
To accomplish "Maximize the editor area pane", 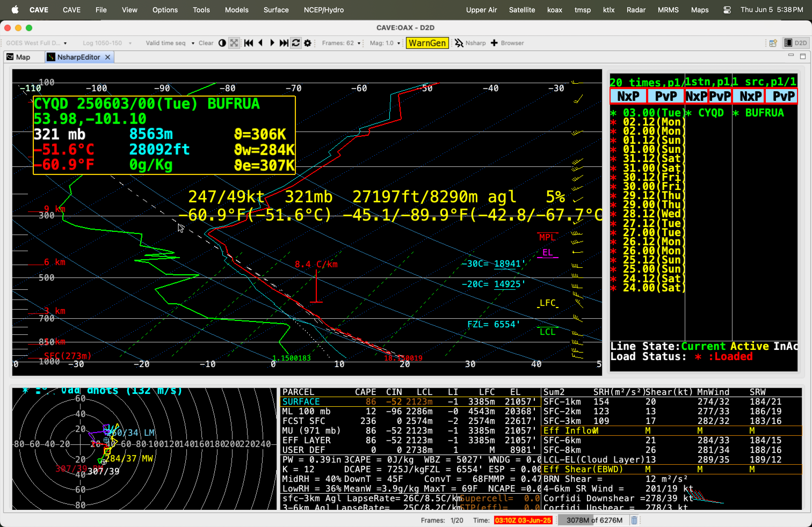I will [803, 56].
